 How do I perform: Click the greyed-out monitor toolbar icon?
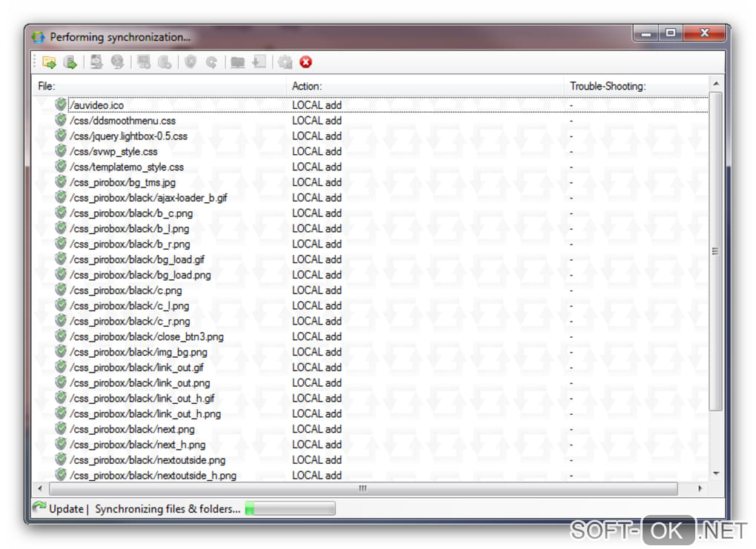coord(144,62)
